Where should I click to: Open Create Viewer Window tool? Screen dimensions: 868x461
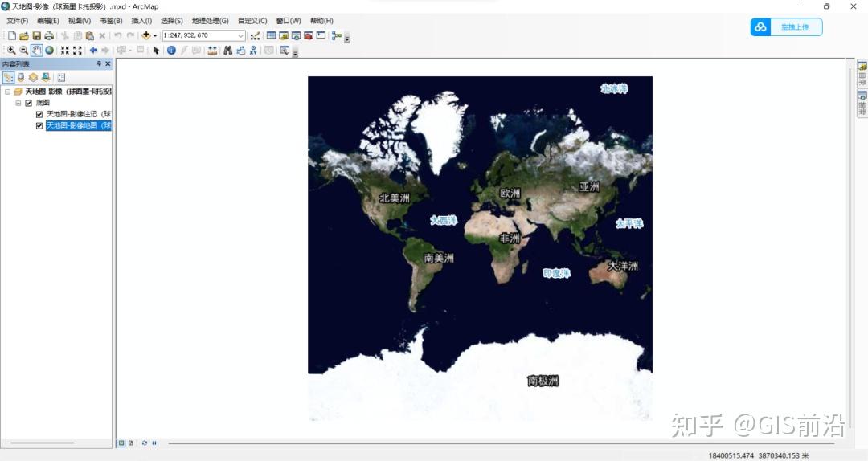(x=285, y=51)
